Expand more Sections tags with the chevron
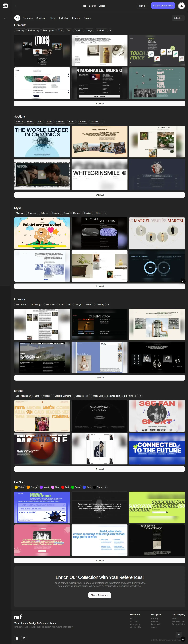The height and width of the screenshot is (644, 188). pos(103,122)
